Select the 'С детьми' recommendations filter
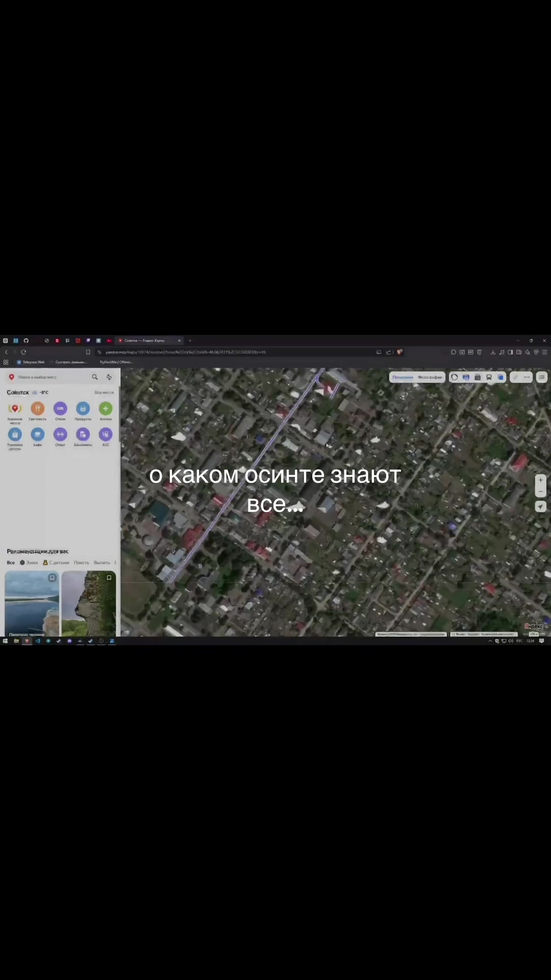 (x=56, y=562)
